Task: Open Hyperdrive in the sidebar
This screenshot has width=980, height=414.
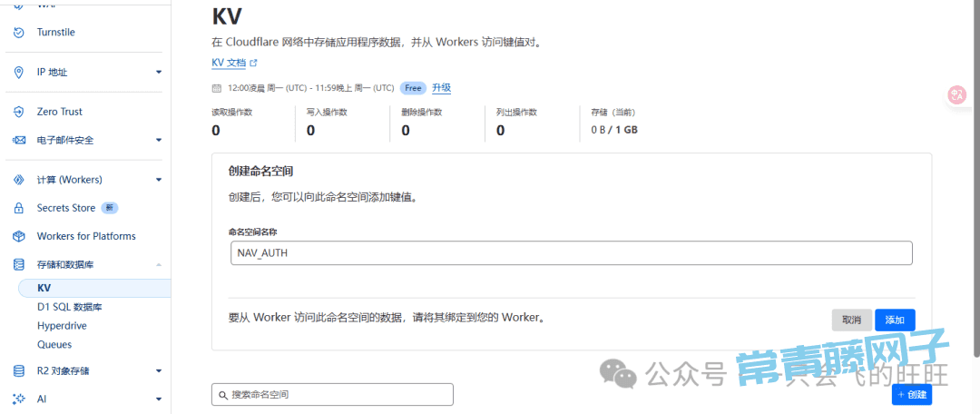Action: (x=62, y=326)
